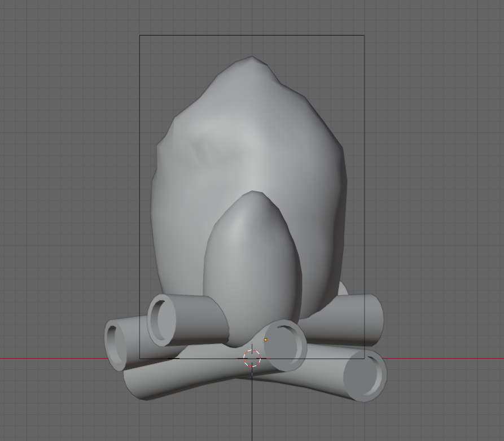504x441 pixels.
Task: Select the small inner flame mesh
Action: click(x=252, y=270)
